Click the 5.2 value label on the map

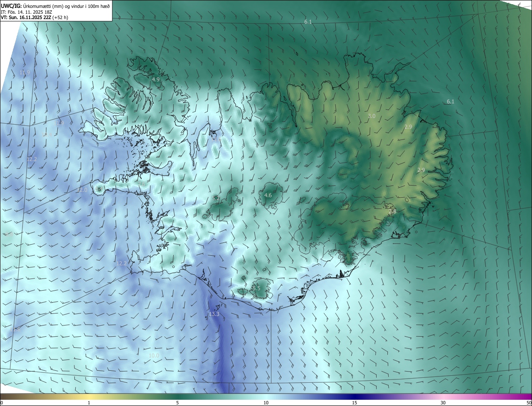tap(216, 198)
